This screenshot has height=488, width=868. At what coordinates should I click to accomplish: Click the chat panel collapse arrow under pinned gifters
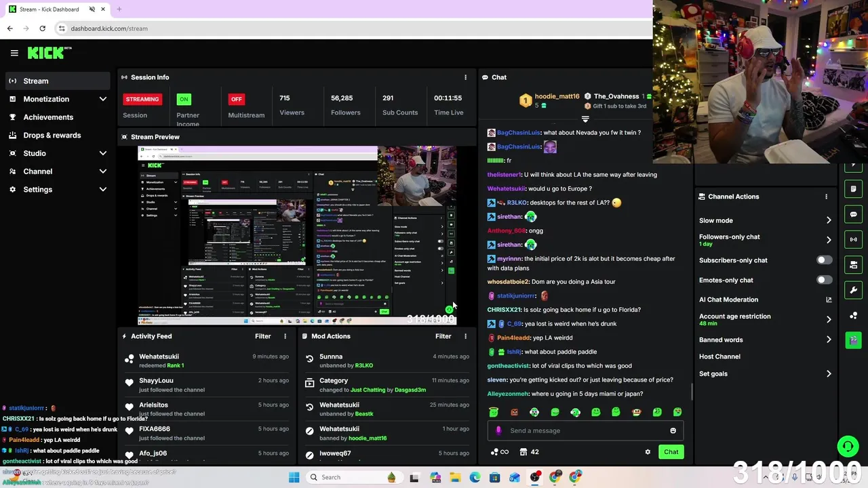[585, 119]
